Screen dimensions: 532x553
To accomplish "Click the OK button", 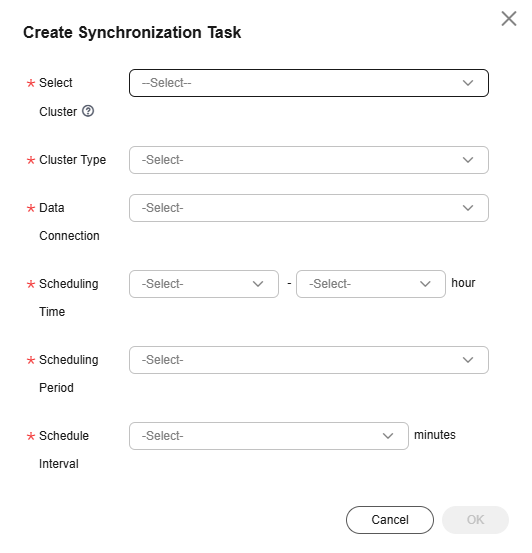I will [475, 520].
